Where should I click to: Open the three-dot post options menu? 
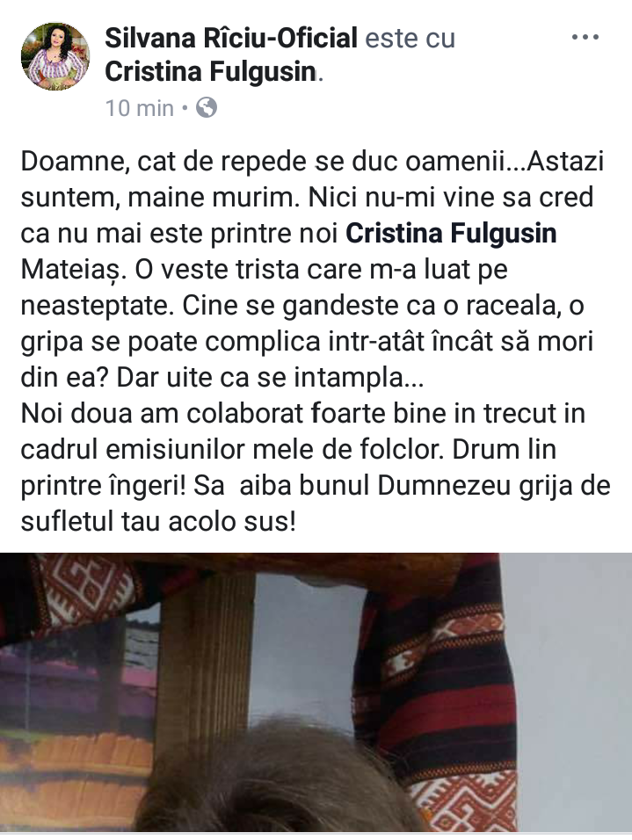[x=585, y=38]
